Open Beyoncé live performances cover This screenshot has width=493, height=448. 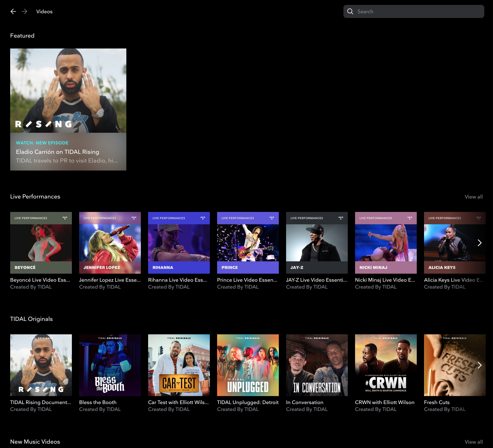click(41, 243)
